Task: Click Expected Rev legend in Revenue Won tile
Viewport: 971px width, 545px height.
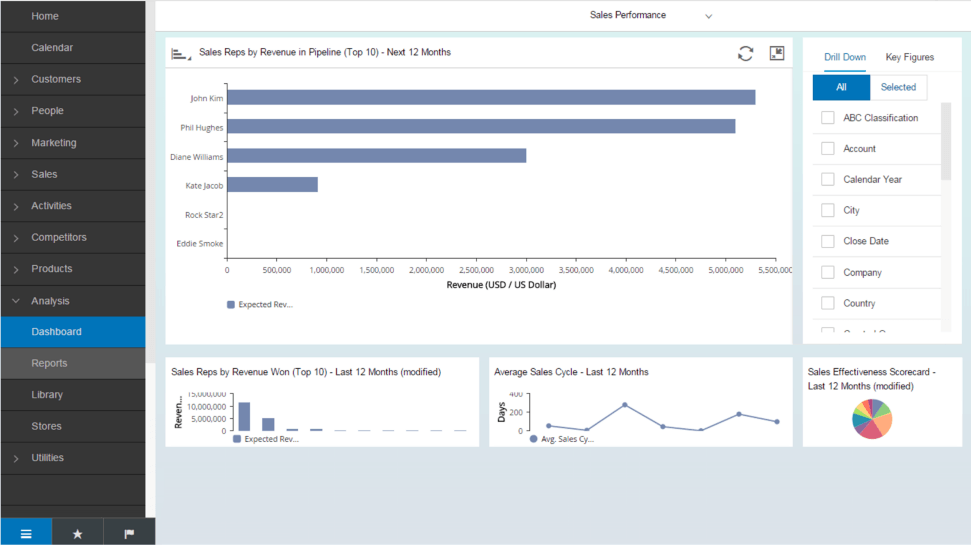Action: [x=266, y=439]
